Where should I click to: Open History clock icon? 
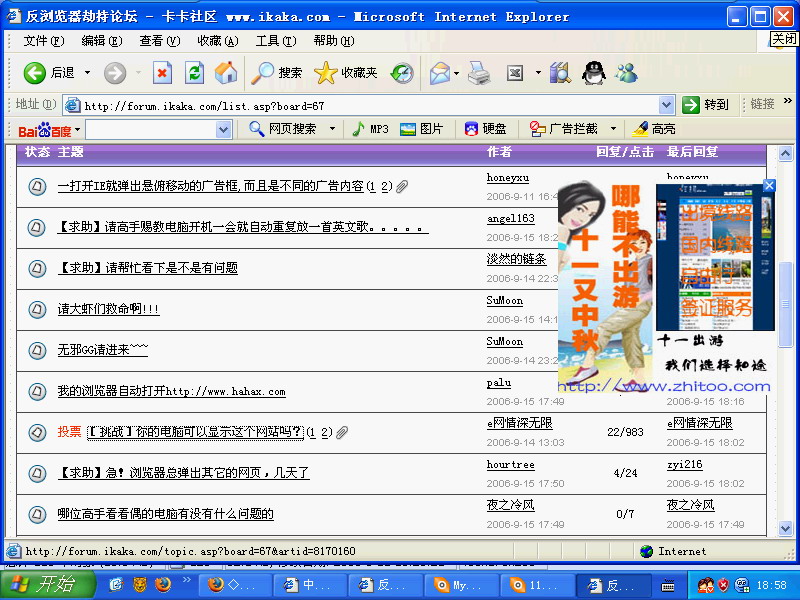click(x=402, y=73)
